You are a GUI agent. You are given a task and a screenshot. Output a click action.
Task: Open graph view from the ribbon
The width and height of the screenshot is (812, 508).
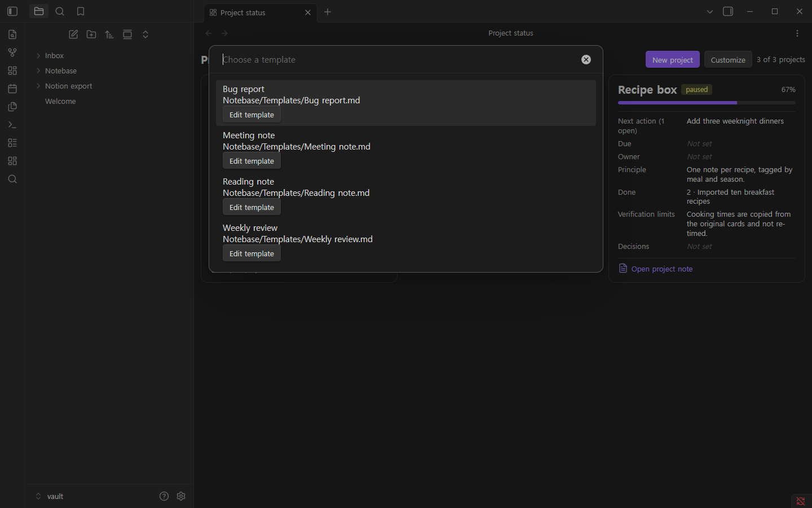12,52
